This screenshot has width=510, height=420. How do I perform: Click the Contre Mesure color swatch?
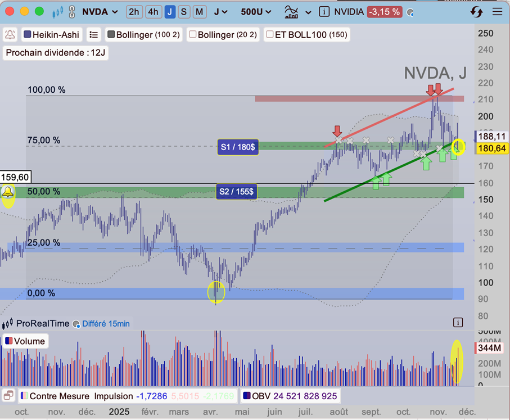(24, 396)
